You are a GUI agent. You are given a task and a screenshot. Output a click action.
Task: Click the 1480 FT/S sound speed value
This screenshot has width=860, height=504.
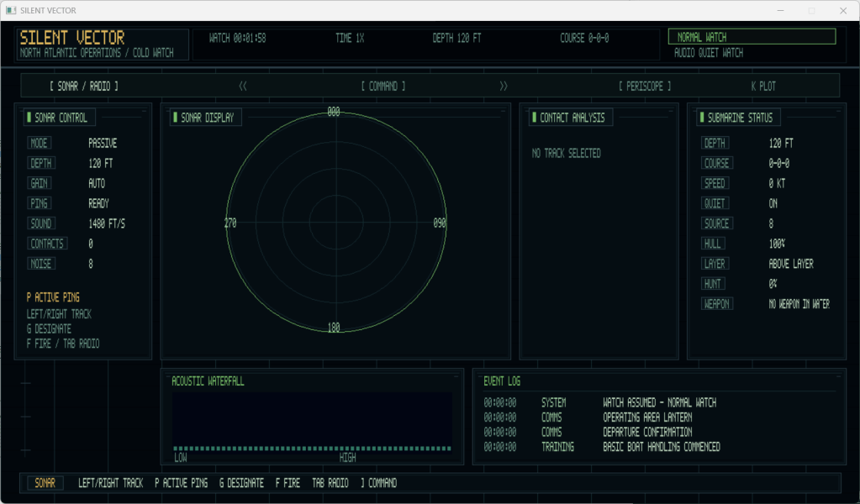107,223
